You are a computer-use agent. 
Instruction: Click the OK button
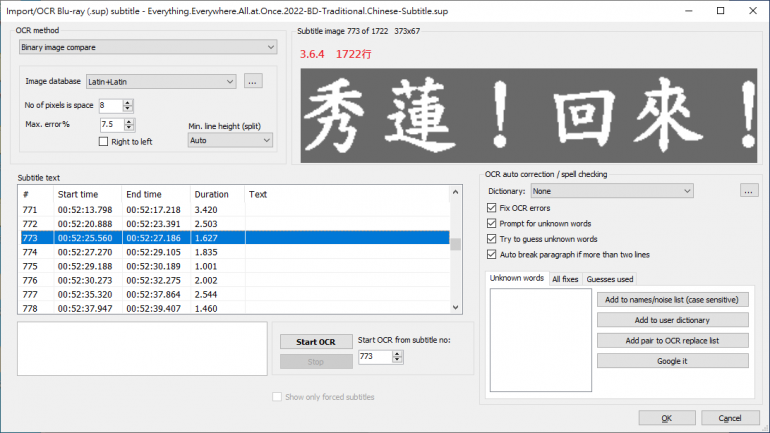click(667, 418)
